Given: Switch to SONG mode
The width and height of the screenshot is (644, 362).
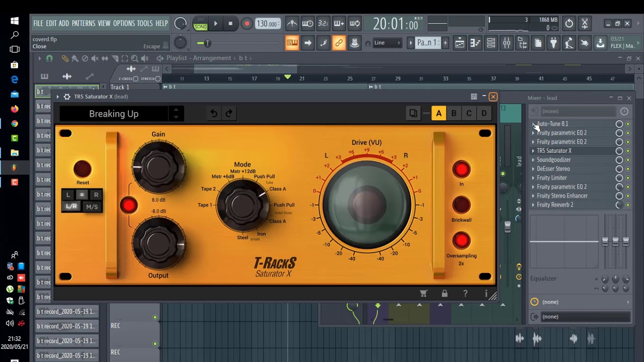Looking at the screenshot, I should tap(200, 27).
